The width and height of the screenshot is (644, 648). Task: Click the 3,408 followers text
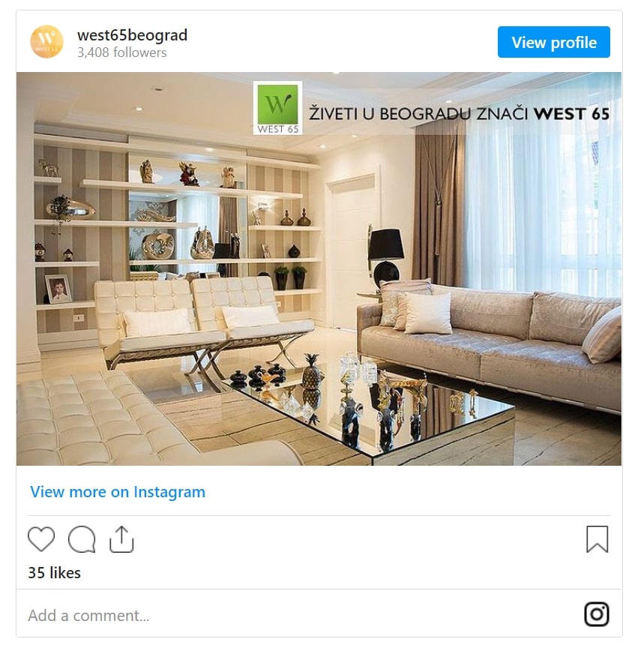[122, 52]
